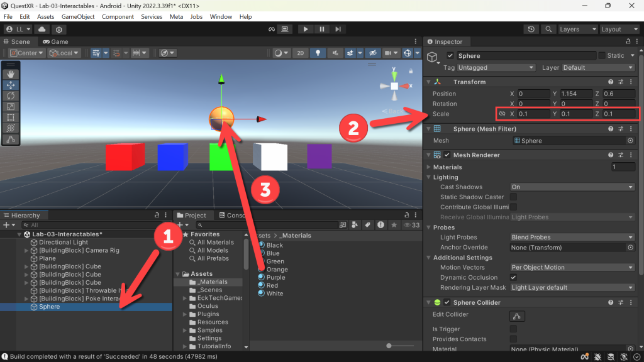Click the global search magnifier icon

pyautogui.click(x=548, y=29)
